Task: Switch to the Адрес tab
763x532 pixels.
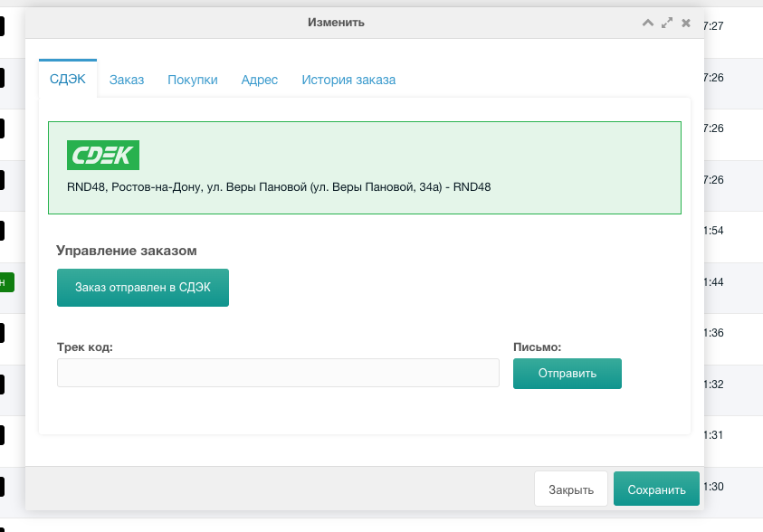Action: pyautogui.click(x=260, y=80)
